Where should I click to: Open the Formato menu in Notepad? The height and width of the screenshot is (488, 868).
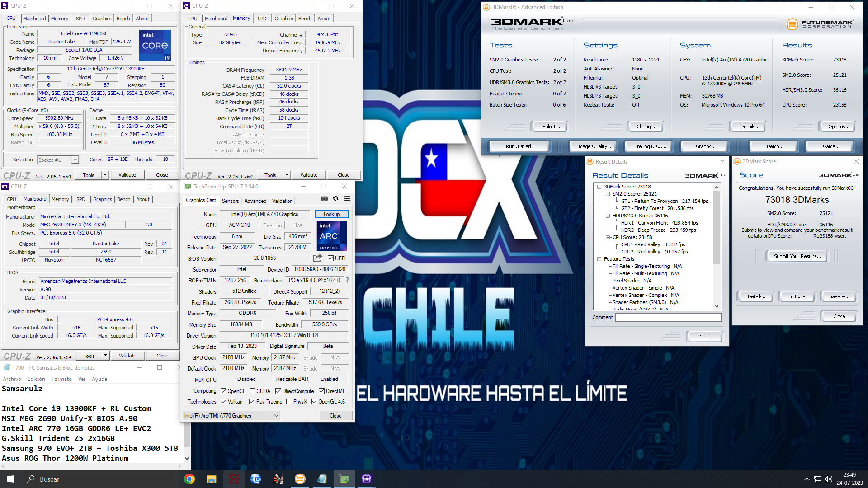pos(61,379)
